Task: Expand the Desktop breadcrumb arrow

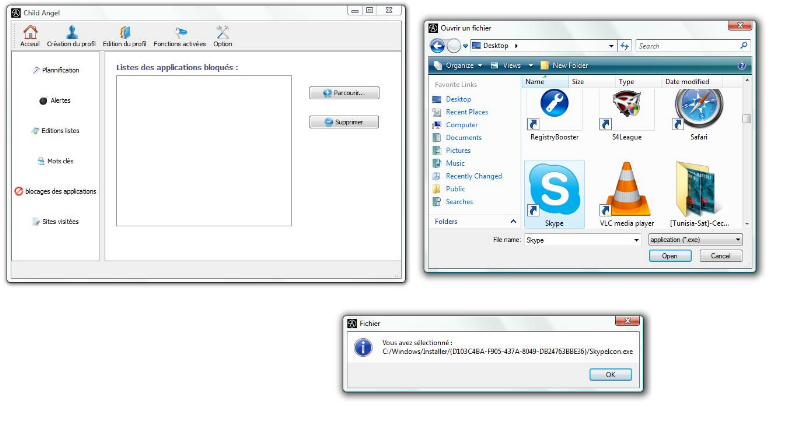Action: 516,45
